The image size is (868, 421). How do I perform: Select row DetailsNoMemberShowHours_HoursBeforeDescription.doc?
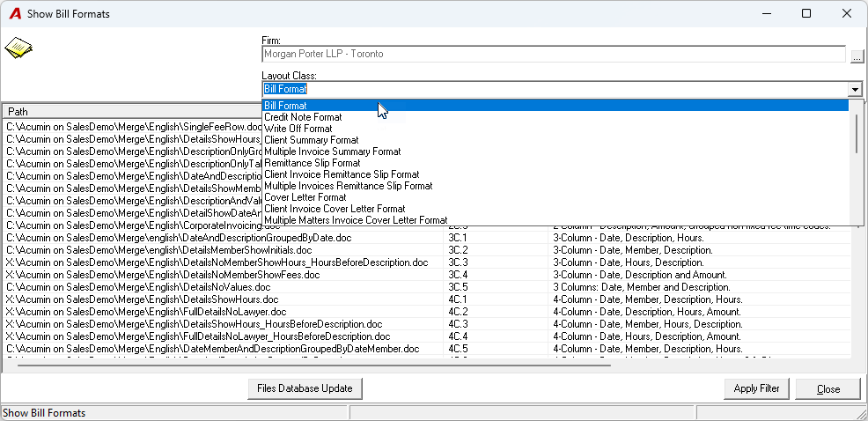(x=426, y=262)
